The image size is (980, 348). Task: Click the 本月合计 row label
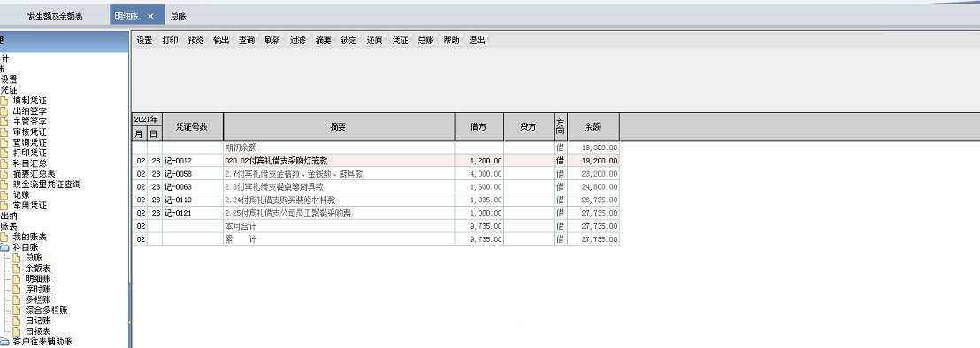241,226
